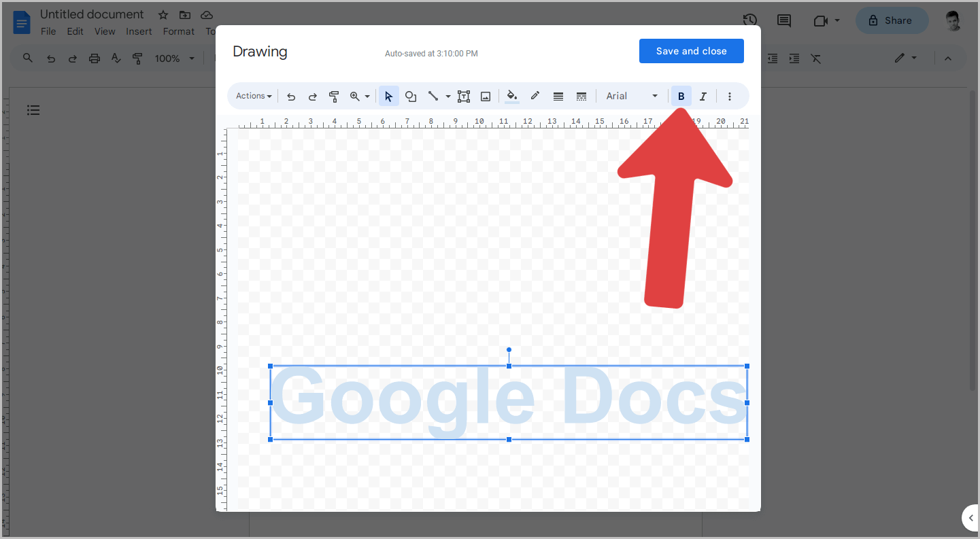The width and height of the screenshot is (980, 539).
Task: Select the Text box tool
Action: coord(464,97)
